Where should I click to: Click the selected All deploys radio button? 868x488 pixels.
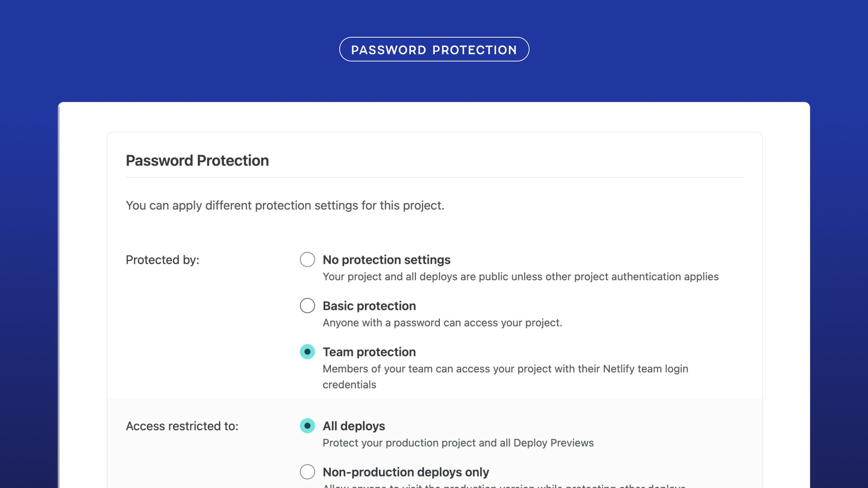pos(307,426)
